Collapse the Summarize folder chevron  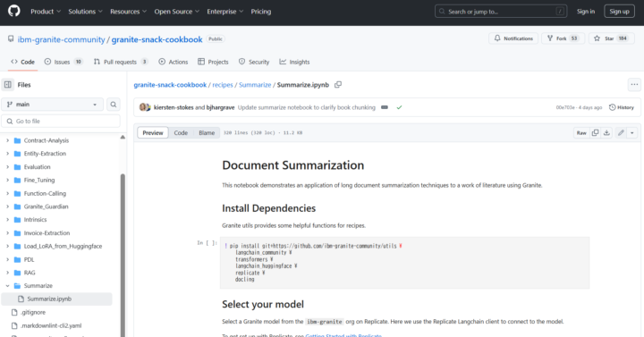pyautogui.click(x=7, y=286)
